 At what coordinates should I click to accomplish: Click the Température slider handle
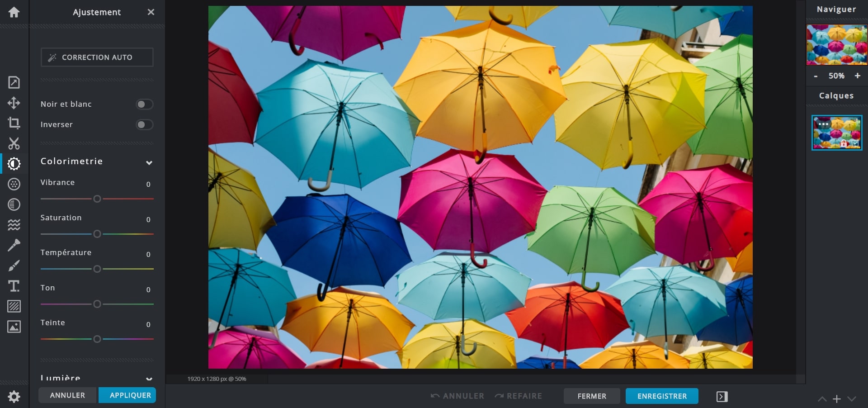(x=97, y=269)
